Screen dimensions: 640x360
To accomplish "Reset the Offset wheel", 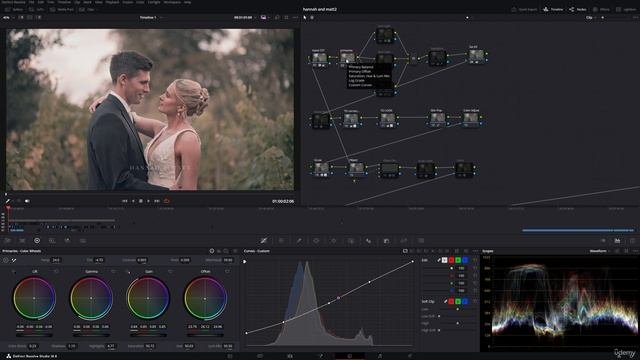I will tap(227, 271).
